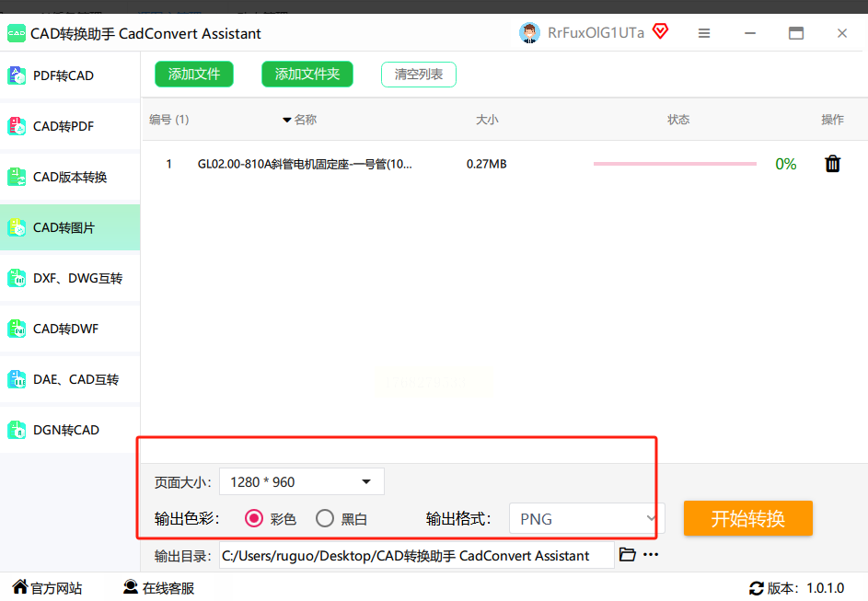Click the CAD转DWF sidebar icon

pyautogui.click(x=17, y=329)
